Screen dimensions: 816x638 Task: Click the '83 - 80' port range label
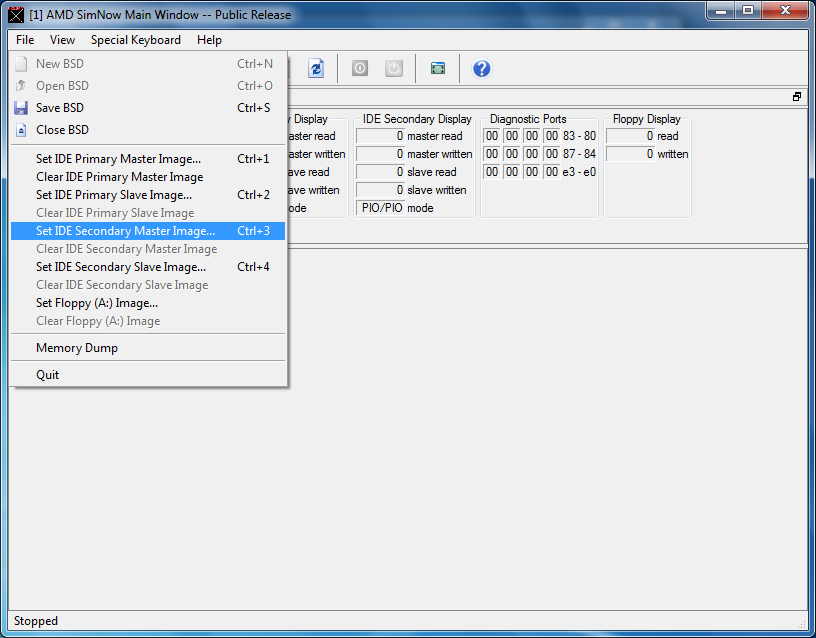coord(579,136)
